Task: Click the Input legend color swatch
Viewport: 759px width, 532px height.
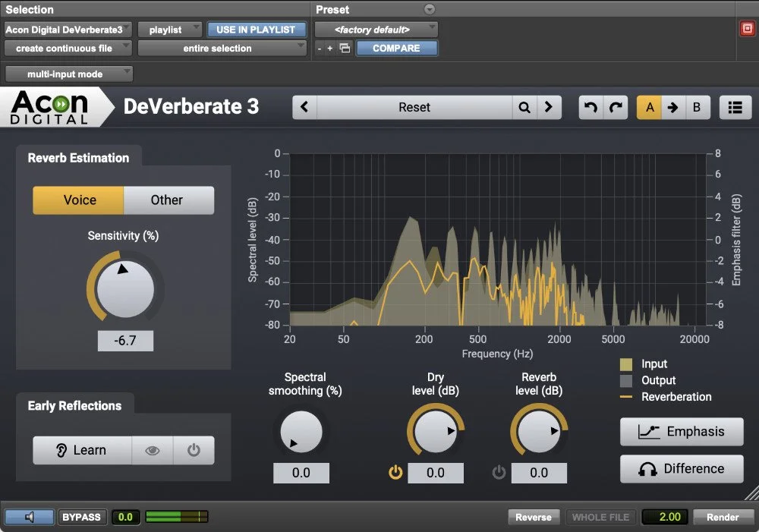Action: pos(626,364)
